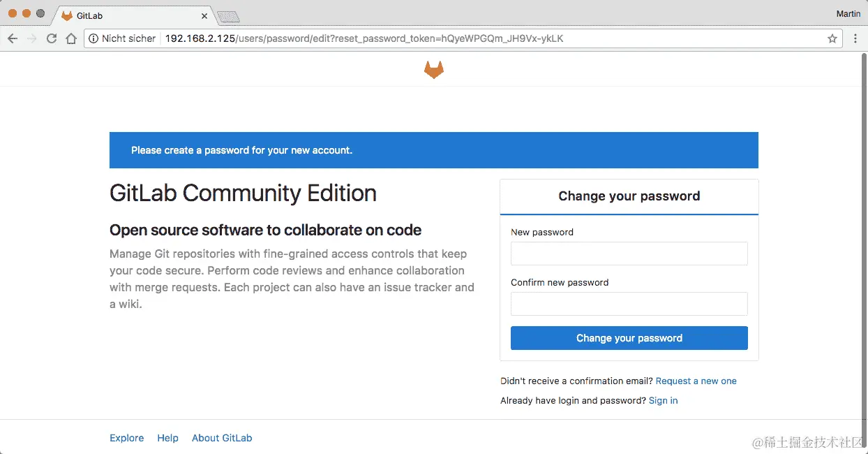868x454 pixels.
Task: Click 'GitLab Community Edition' heading
Action: point(243,193)
